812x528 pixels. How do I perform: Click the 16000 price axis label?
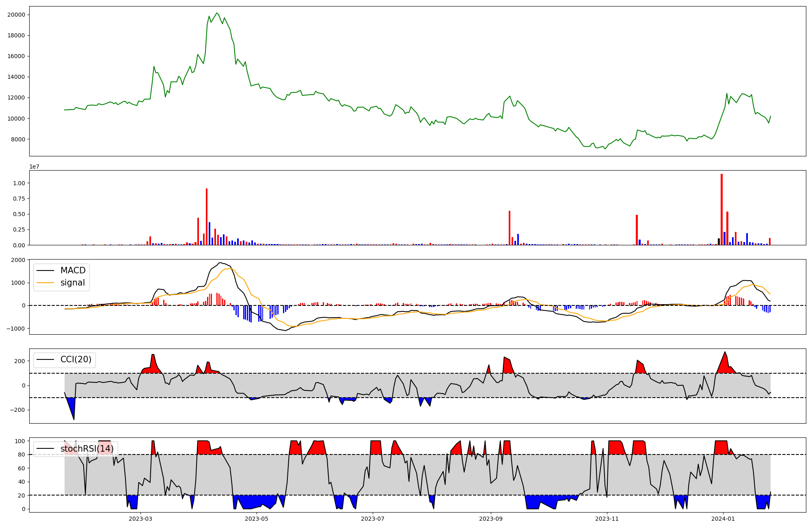(x=16, y=56)
